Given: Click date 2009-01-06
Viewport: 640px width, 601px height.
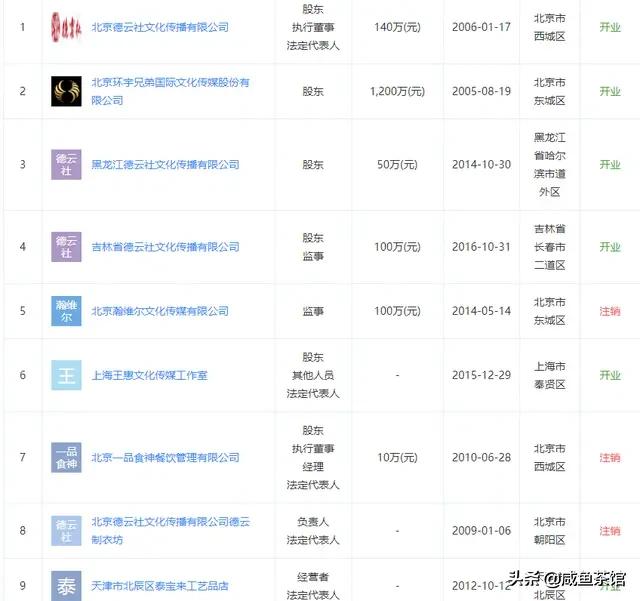Looking at the screenshot, I should pyautogui.click(x=481, y=531).
